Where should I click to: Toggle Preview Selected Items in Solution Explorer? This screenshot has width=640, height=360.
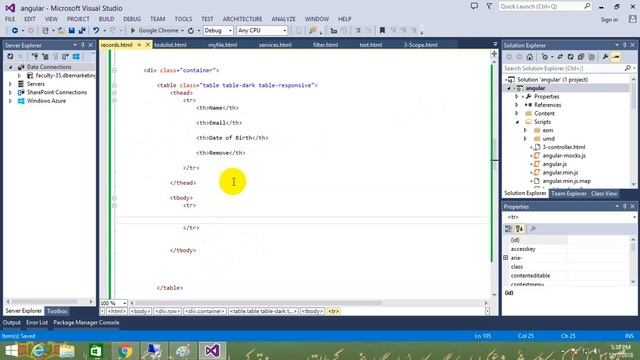pos(616,57)
